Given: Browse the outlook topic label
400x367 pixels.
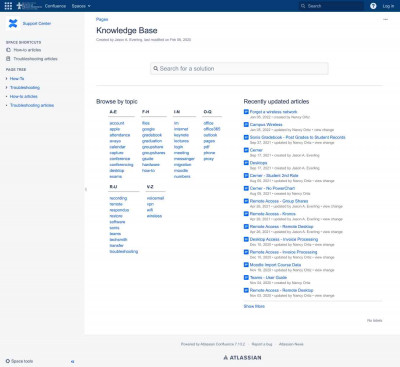Looking at the screenshot, I should click(x=210, y=135).
